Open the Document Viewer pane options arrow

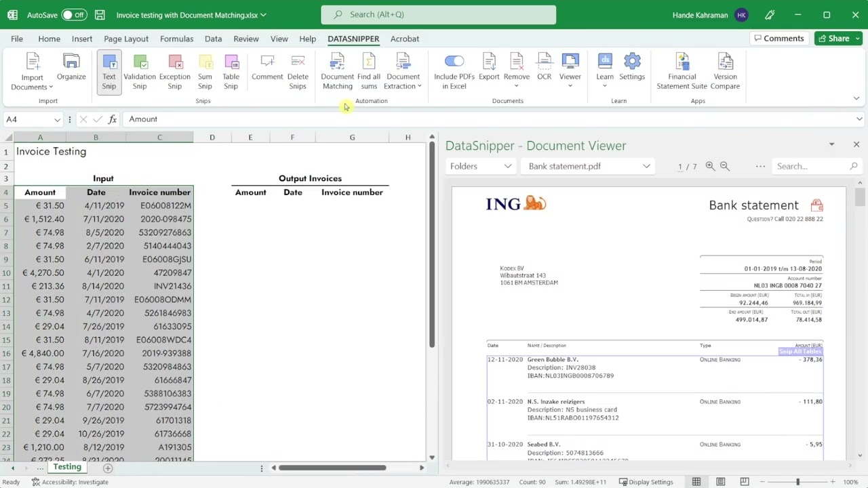pos(831,144)
